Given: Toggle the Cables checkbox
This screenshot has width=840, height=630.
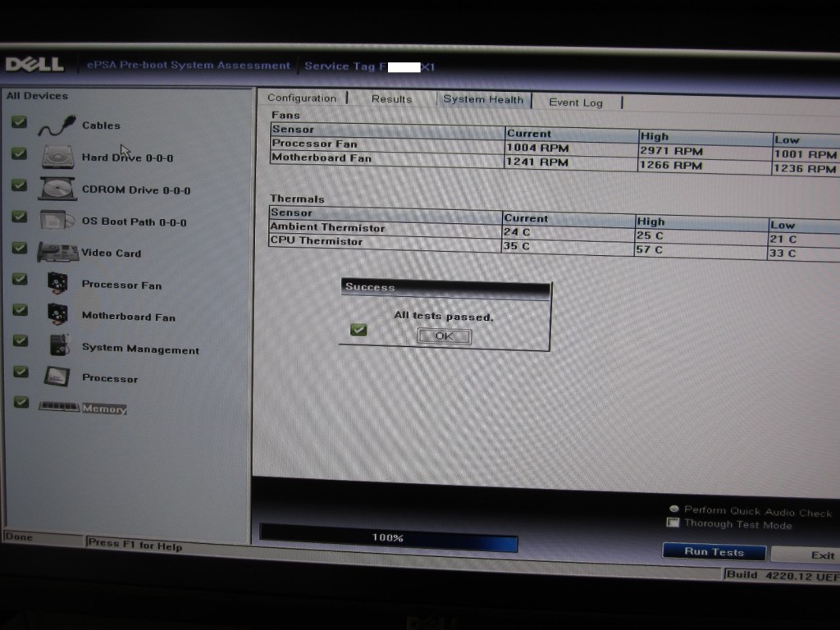Looking at the screenshot, I should [19, 123].
